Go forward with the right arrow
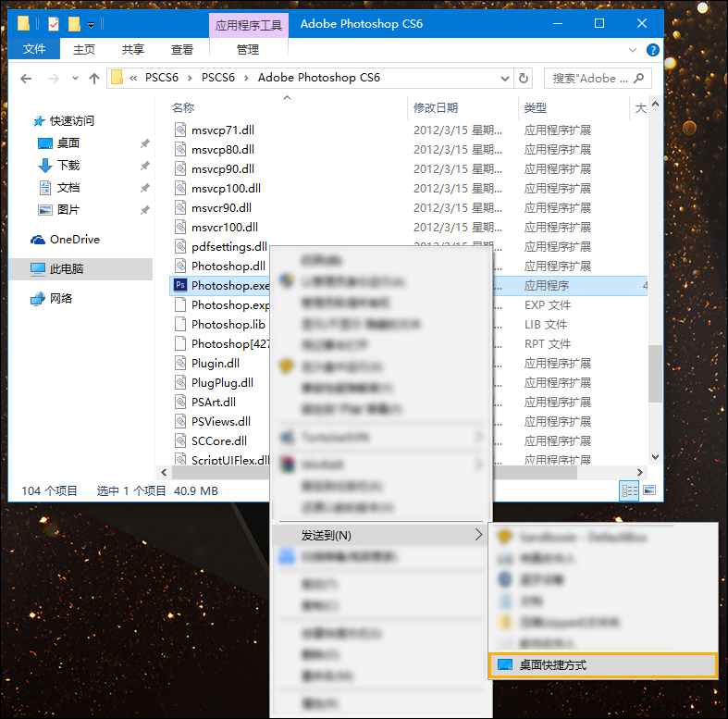Viewport: 728px width, 719px height. pos(54,79)
